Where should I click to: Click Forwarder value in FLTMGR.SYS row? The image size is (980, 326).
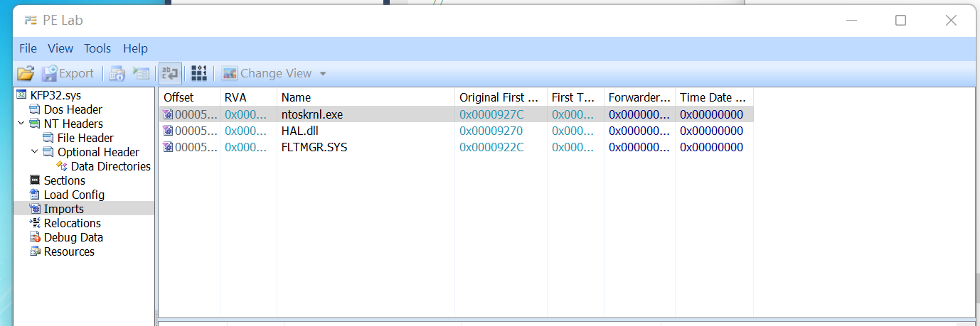point(639,147)
